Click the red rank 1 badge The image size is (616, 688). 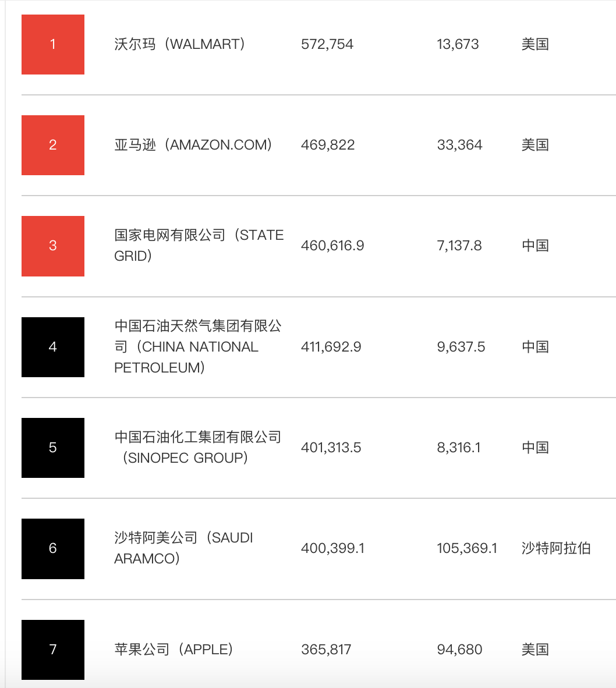coord(53,44)
